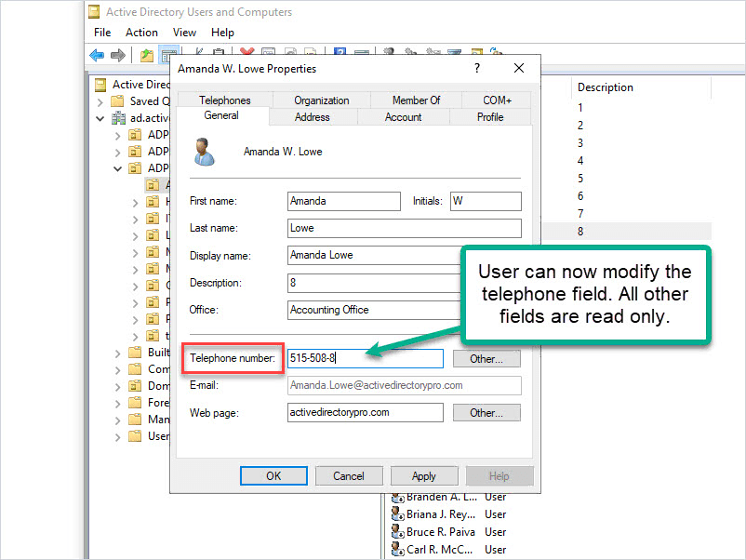Select the Create New User toolbar icon
746x560 pixels.
tap(390, 49)
